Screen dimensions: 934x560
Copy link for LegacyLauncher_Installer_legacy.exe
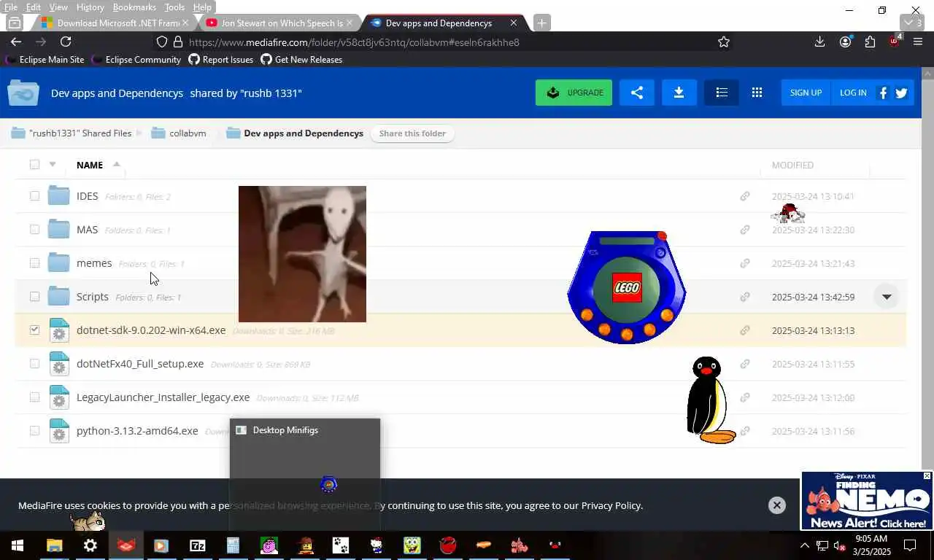click(x=745, y=397)
